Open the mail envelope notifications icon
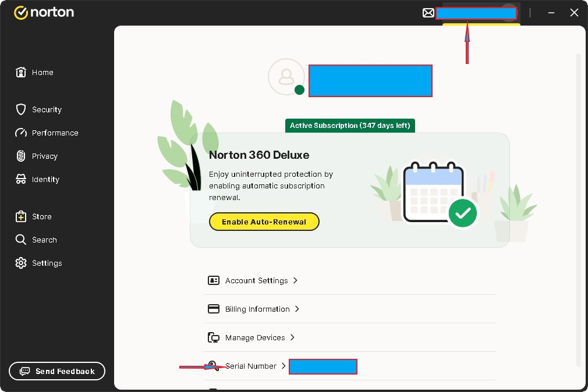This screenshot has height=392, width=588. coord(428,13)
